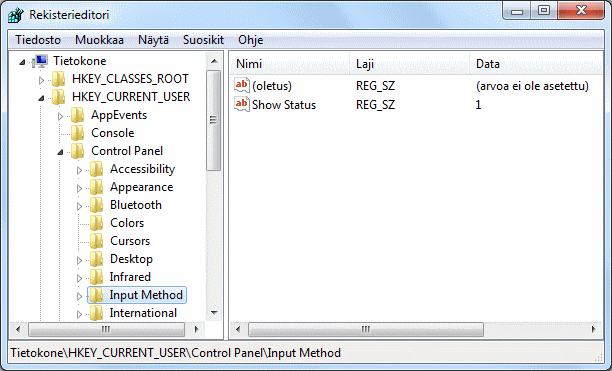Select the HKEY_CURRENT_USER label

click(131, 97)
